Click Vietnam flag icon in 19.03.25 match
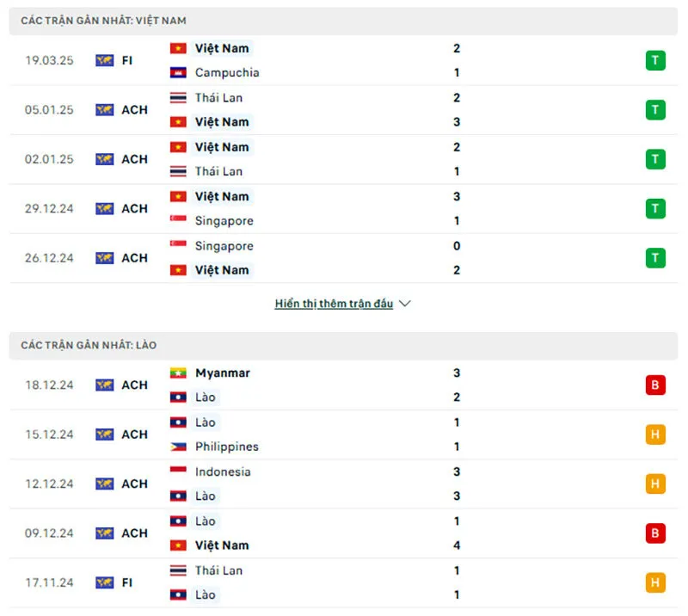 click(178, 48)
